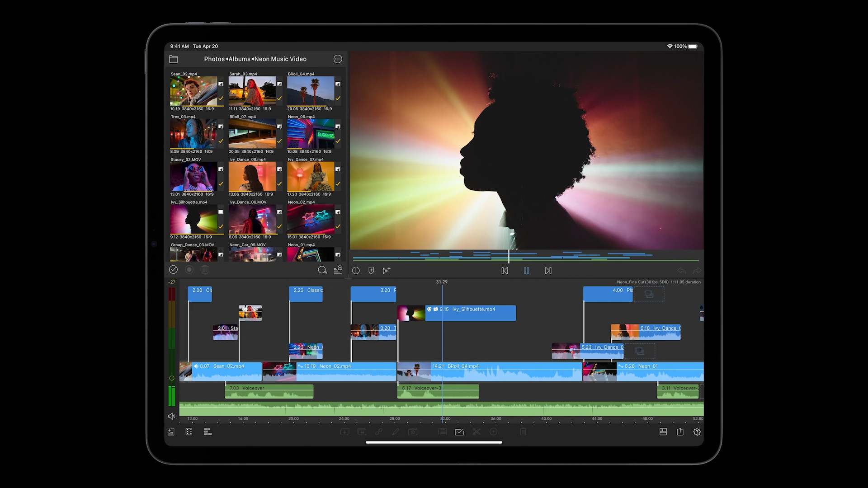Viewport: 868px width, 488px height.
Task: Enable multi-select mode with the checkmark circle
Action: 173,269
